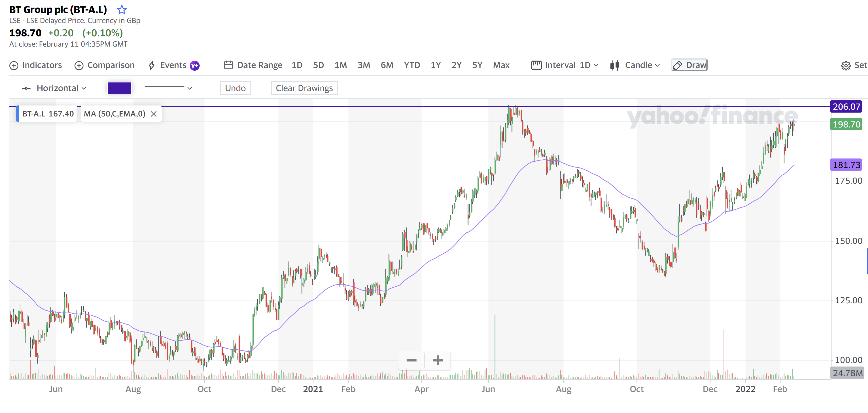868x413 pixels.
Task: Open the purple line color swatch
Action: 119,88
